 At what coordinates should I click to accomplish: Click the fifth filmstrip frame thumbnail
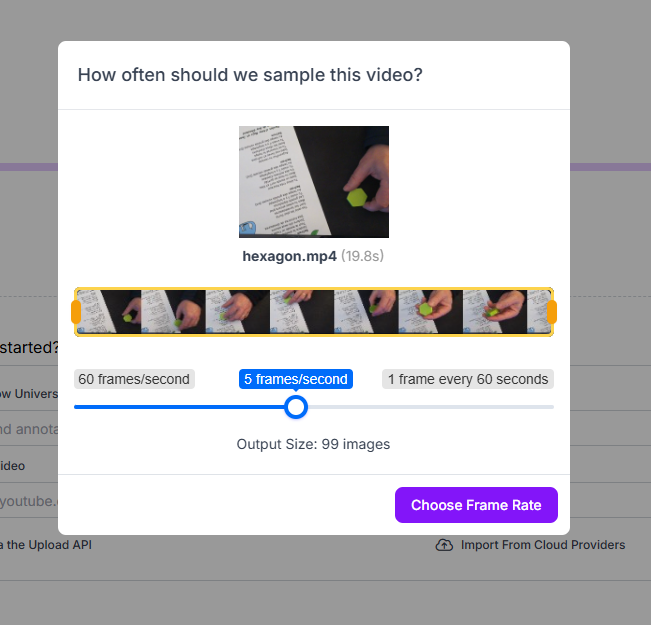pos(367,312)
